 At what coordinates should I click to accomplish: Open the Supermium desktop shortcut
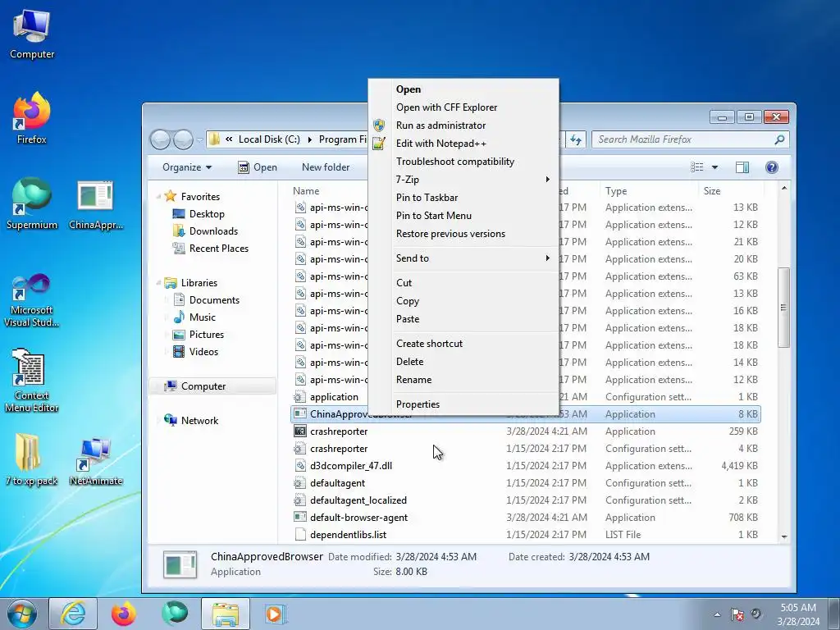pyautogui.click(x=32, y=203)
